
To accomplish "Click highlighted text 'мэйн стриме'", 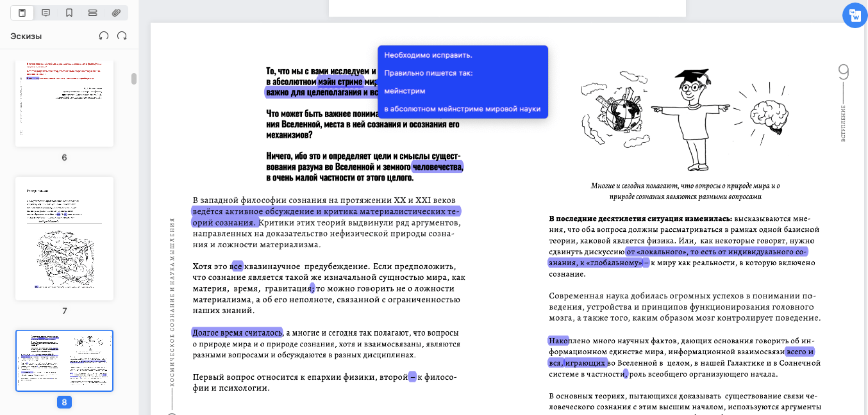I will tap(340, 82).
